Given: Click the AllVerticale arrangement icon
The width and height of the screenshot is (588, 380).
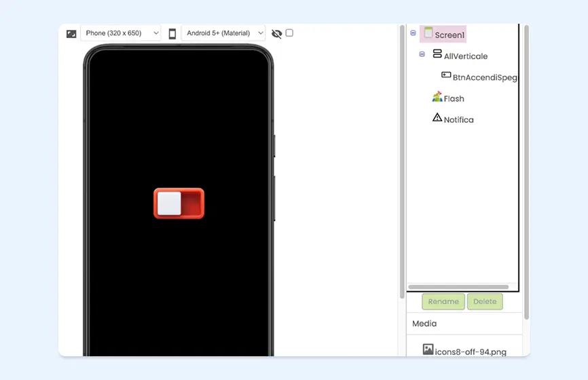Looking at the screenshot, I should pyautogui.click(x=437, y=54).
